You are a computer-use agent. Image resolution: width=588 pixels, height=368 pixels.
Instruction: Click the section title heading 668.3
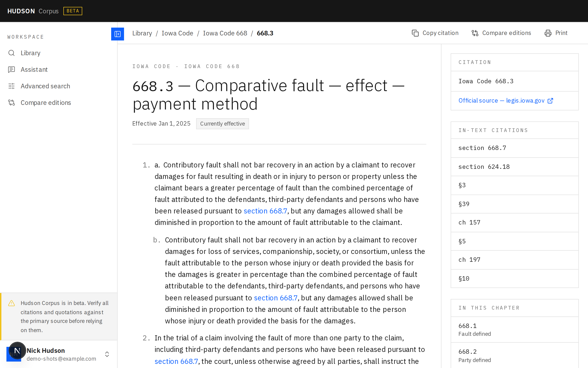click(x=268, y=95)
